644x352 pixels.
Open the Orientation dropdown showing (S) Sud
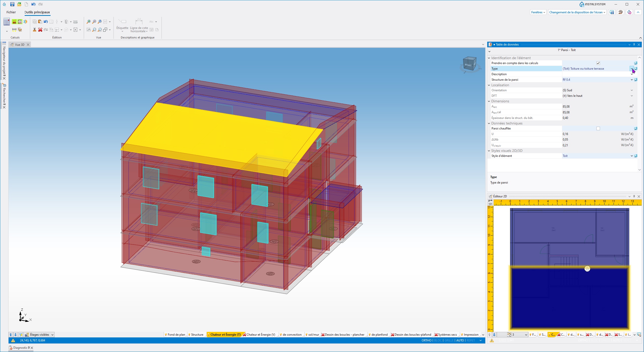pos(632,90)
